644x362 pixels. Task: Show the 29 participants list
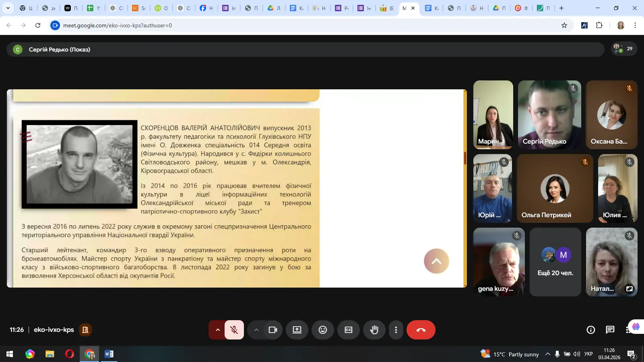(624, 49)
